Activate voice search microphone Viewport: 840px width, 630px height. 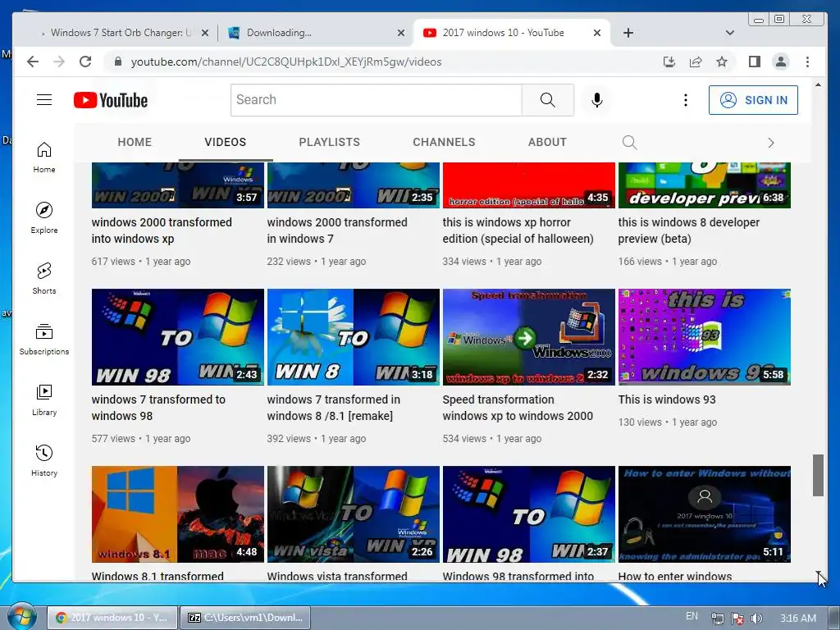[x=597, y=100]
